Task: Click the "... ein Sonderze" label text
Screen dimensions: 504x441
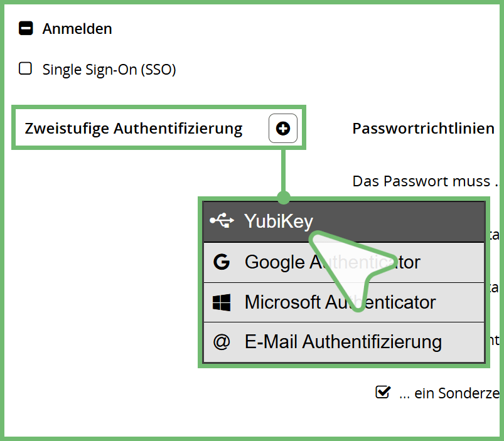Action: pyautogui.click(x=449, y=393)
